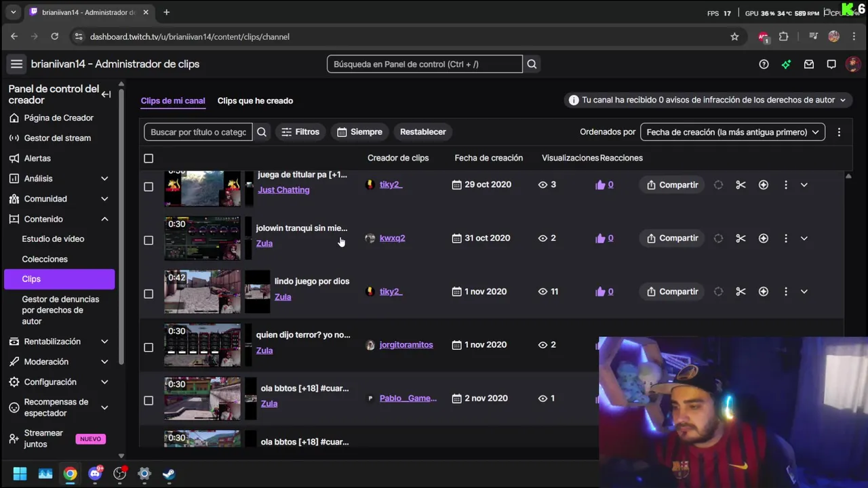Open more options dots for 29 oct row
This screenshot has width=868, height=488.
(786, 184)
